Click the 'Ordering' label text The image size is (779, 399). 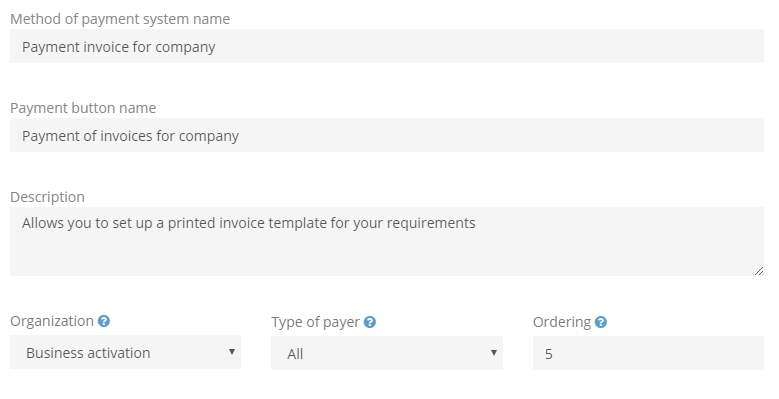point(562,322)
